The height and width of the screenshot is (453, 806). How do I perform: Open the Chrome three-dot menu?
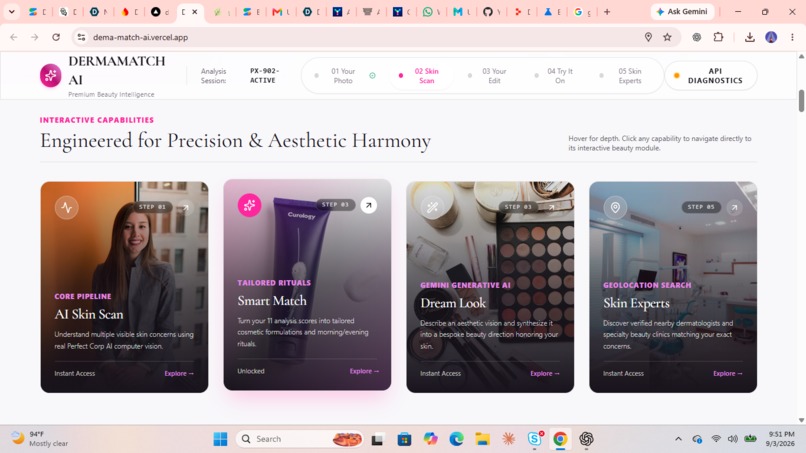(792, 37)
